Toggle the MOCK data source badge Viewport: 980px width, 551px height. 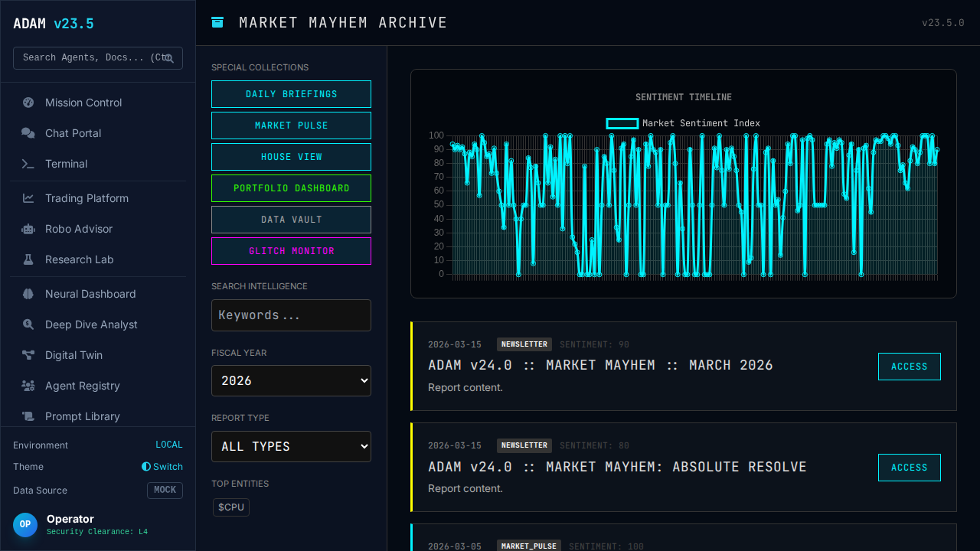tap(165, 490)
